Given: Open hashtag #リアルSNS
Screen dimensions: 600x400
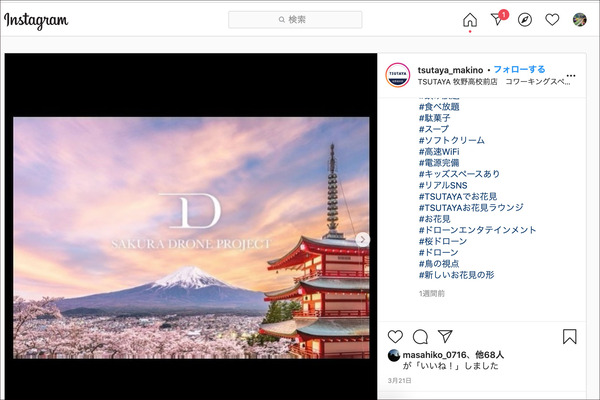Looking at the screenshot, I should coord(443,185).
